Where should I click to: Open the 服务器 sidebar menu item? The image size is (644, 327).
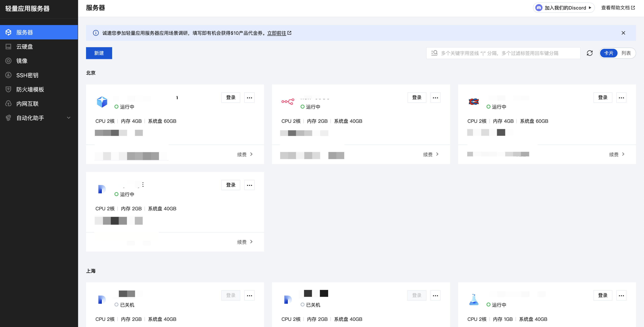24,32
